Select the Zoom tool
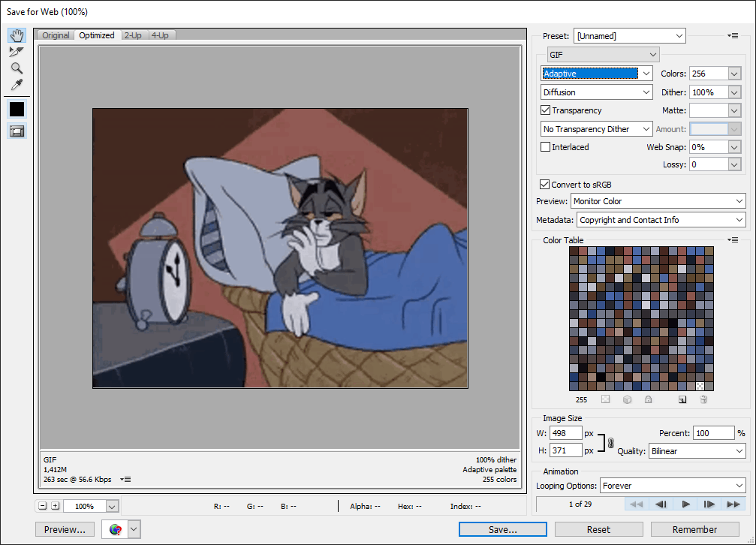The image size is (756, 545). [x=17, y=68]
